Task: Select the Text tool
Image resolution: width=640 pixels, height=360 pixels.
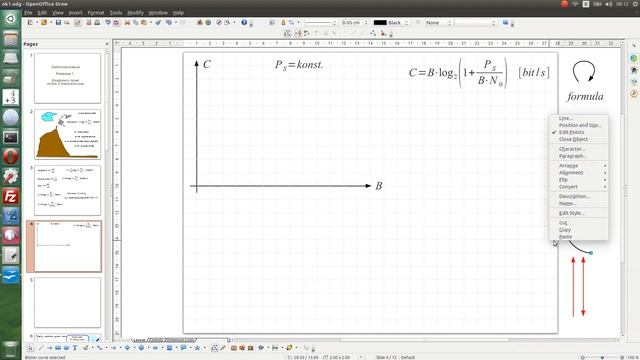Action: coord(75,348)
